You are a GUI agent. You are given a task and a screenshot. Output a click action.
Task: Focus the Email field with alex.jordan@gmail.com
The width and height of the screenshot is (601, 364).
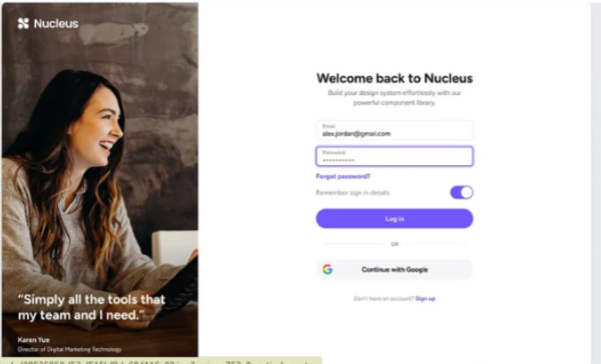[x=394, y=130]
